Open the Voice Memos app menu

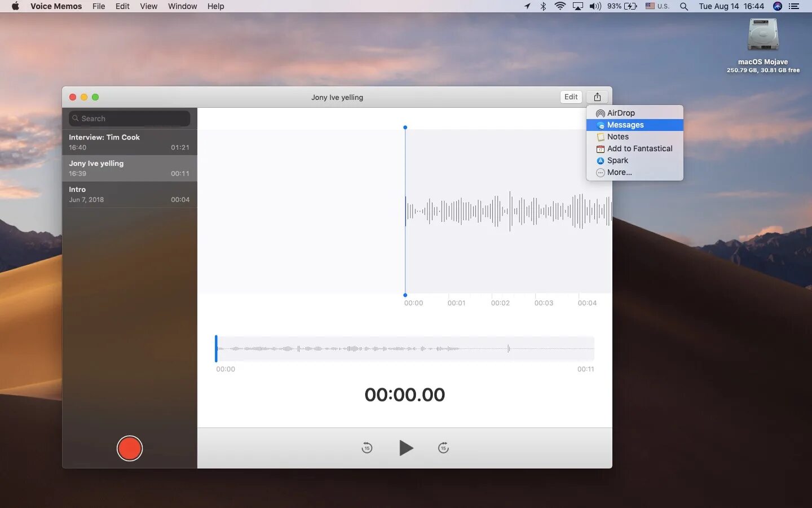coord(56,6)
